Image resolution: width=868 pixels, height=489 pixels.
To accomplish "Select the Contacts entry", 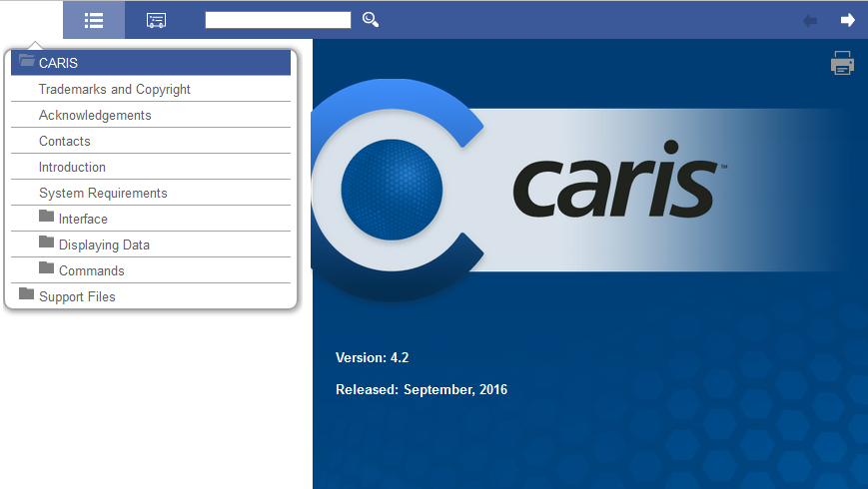I will (65, 141).
